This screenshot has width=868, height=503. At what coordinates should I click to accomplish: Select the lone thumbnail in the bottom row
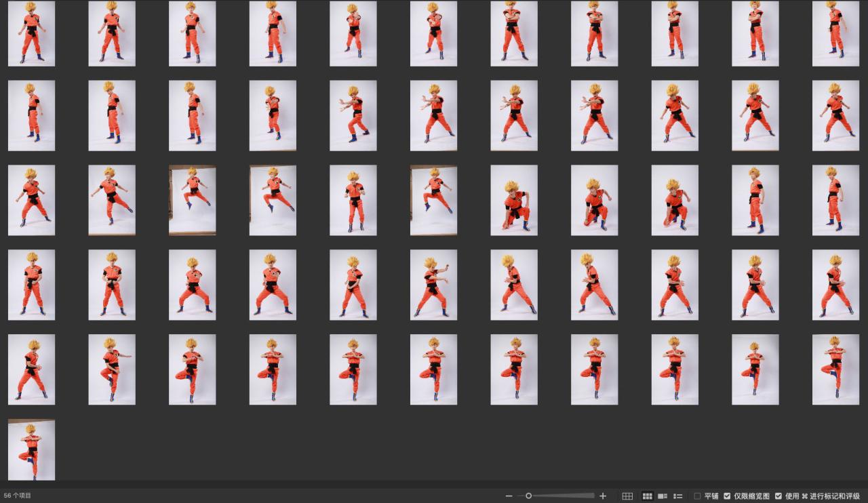(x=31, y=449)
